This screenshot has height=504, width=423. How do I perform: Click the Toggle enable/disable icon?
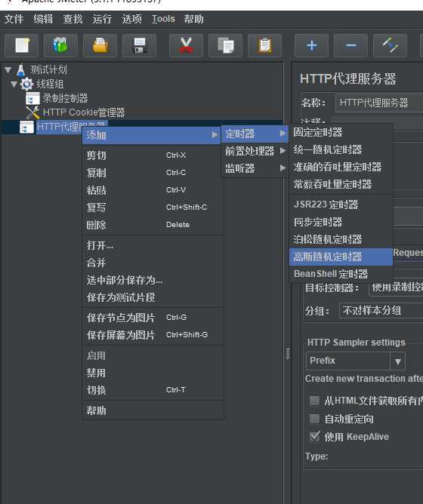pos(391,45)
